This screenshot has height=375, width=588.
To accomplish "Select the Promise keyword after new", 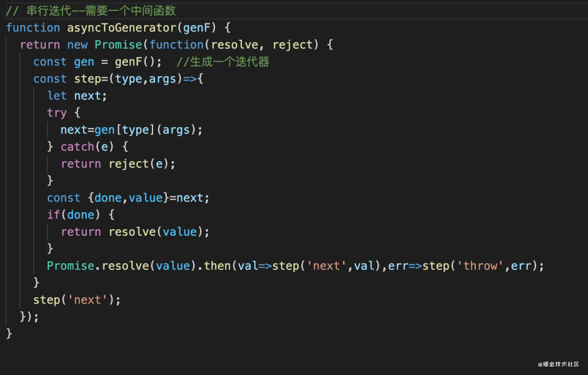I will click(x=118, y=45).
